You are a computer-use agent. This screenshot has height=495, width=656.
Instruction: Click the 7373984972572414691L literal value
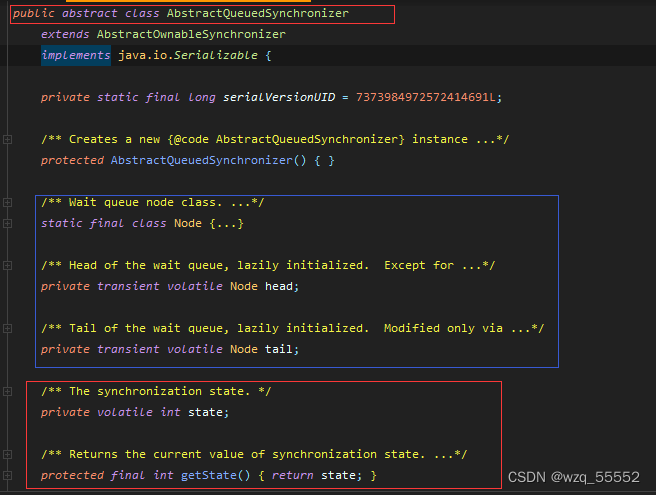click(425, 97)
